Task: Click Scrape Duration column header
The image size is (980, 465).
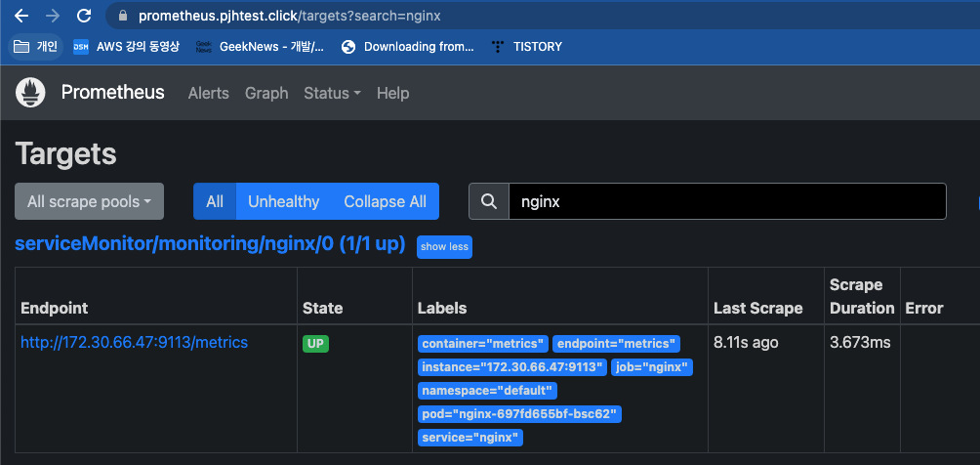Action: point(862,297)
